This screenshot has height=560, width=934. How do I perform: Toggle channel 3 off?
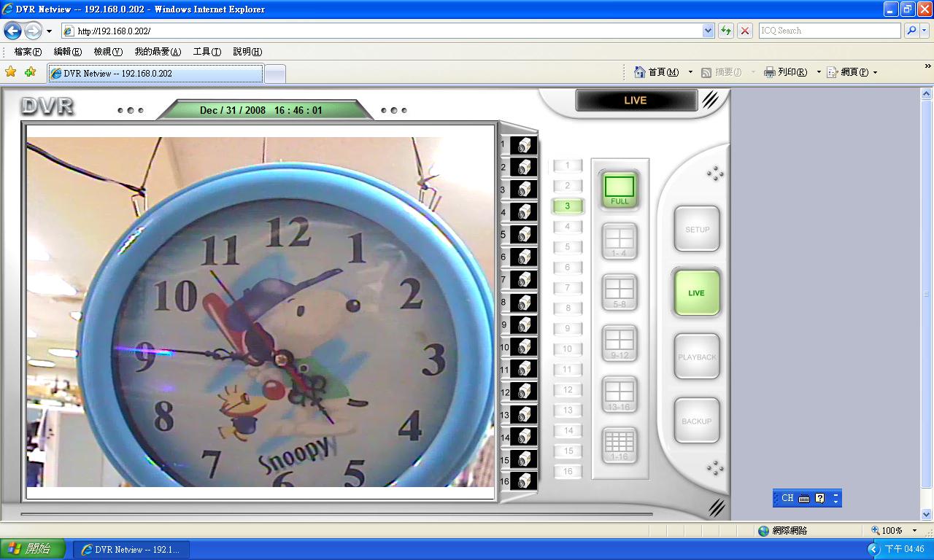point(568,206)
